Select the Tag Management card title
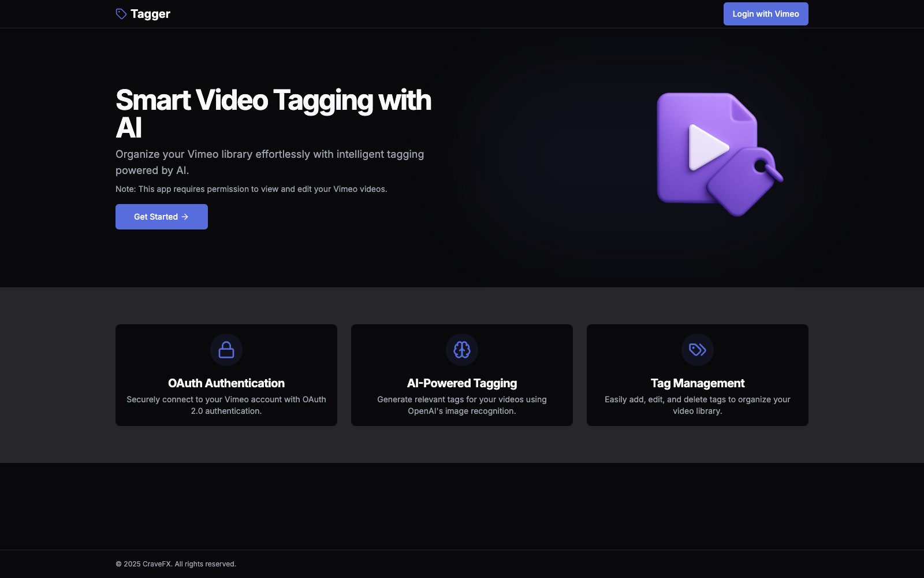This screenshot has height=578, width=924. tap(698, 383)
